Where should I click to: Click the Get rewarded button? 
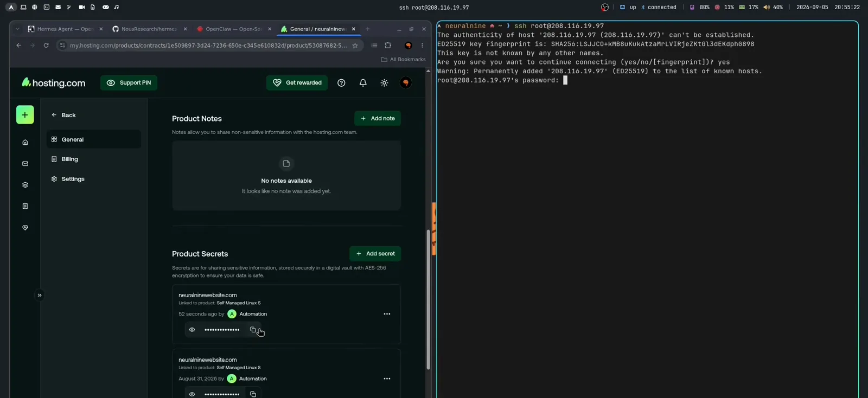pyautogui.click(x=297, y=83)
